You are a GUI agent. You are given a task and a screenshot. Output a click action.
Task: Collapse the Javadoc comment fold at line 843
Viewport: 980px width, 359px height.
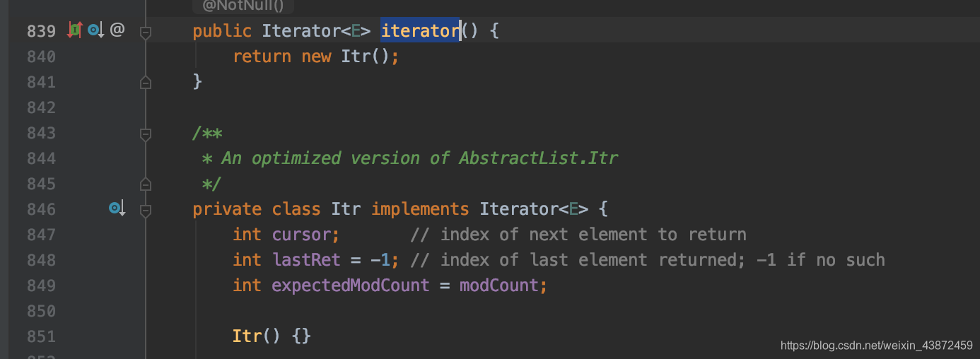(x=146, y=134)
